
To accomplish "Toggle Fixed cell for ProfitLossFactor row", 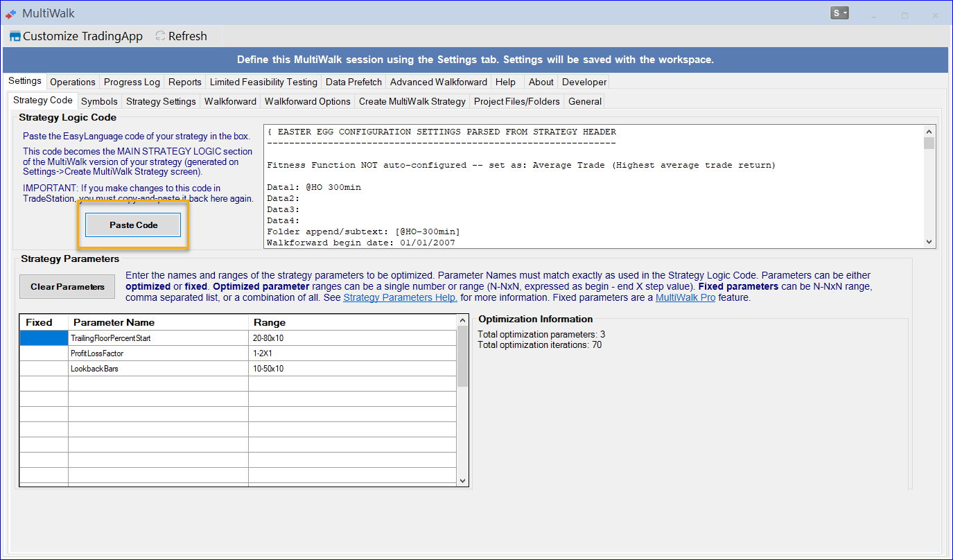I will [44, 353].
